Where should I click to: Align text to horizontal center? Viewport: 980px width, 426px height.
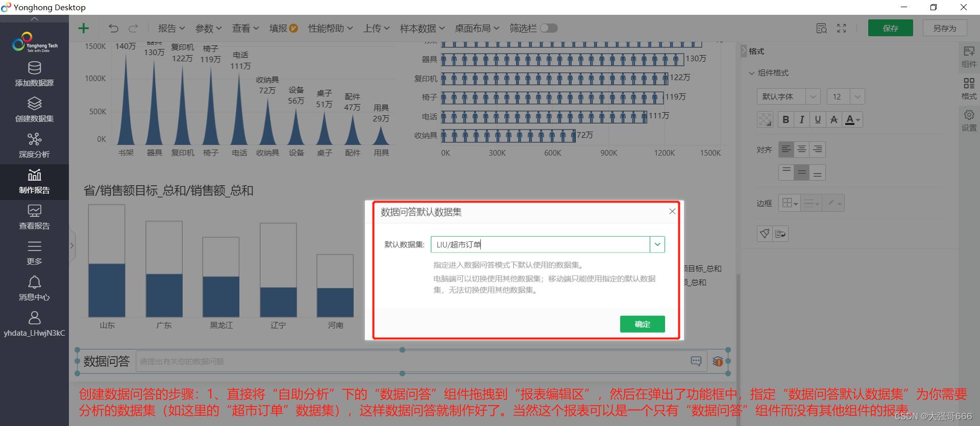[x=802, y=149]
